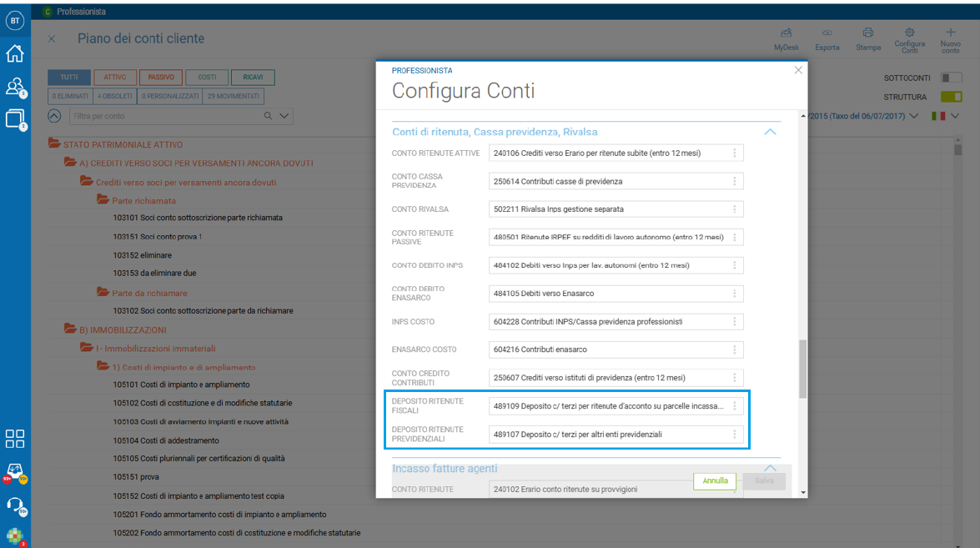The width and height of the screenshot is (980, 548).
Task: Collapse Incasso fatture agenti section
Action: [770, 468]
